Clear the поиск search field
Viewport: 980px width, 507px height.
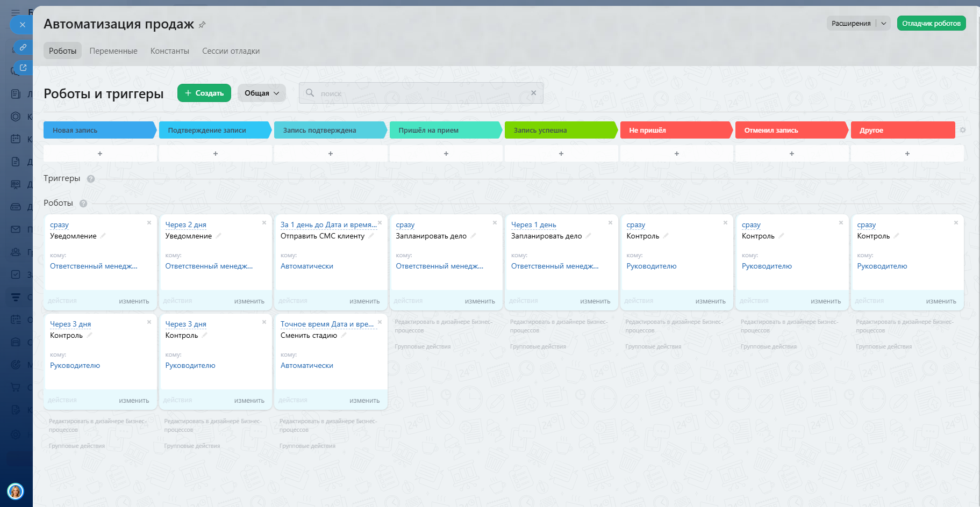coord(533,93)
